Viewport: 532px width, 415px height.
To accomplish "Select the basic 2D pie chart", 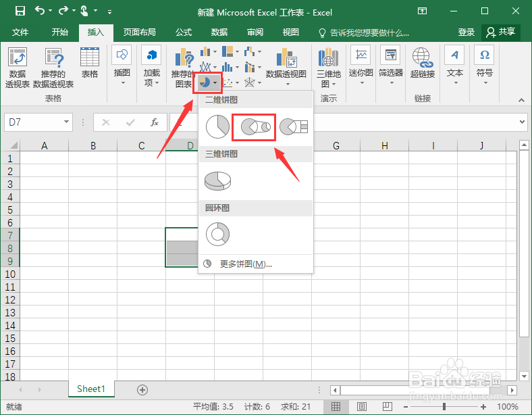I will pyautogui.click(x=217, y=126).
